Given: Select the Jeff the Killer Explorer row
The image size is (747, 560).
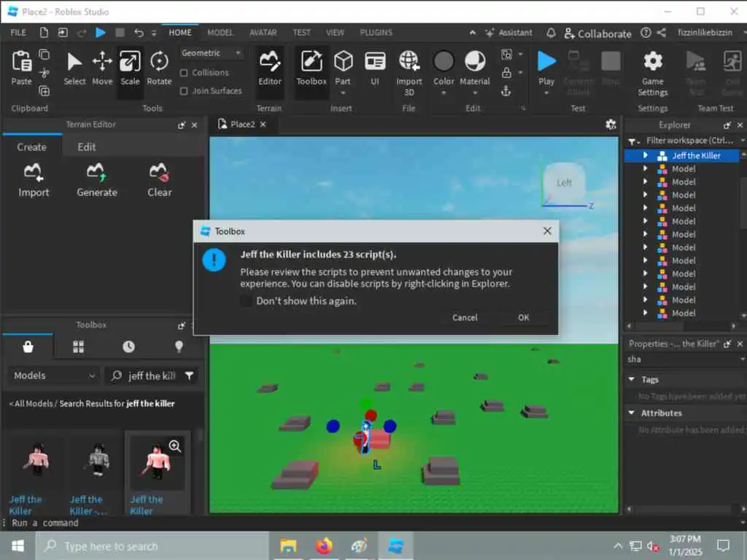Looking at the screenshot, I should coord(682,155).
